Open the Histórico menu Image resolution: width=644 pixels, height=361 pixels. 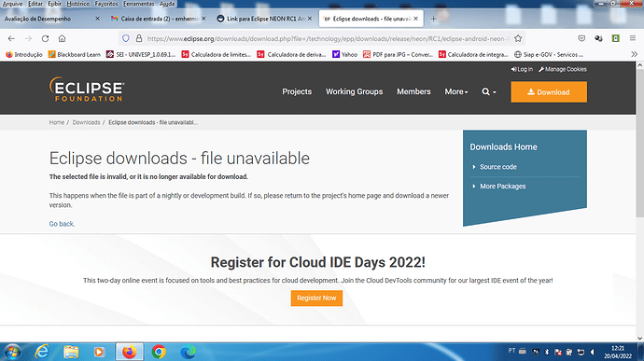(78, 4)
